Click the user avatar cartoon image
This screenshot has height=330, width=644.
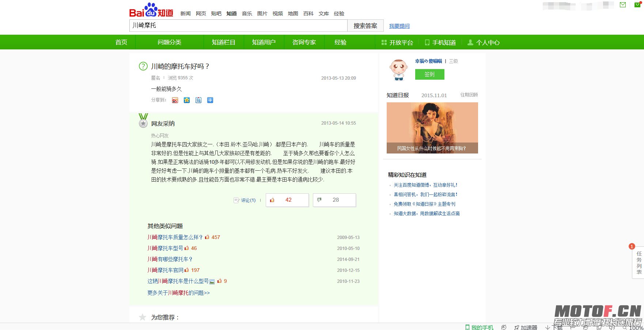[x=398, y=69]
